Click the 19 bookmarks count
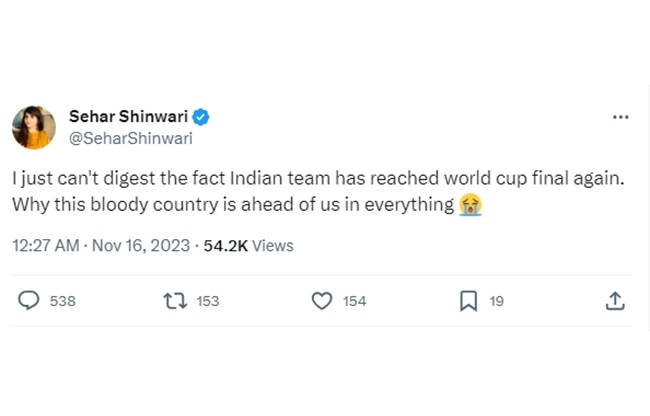The image size is (650, 416). (497, 301)
